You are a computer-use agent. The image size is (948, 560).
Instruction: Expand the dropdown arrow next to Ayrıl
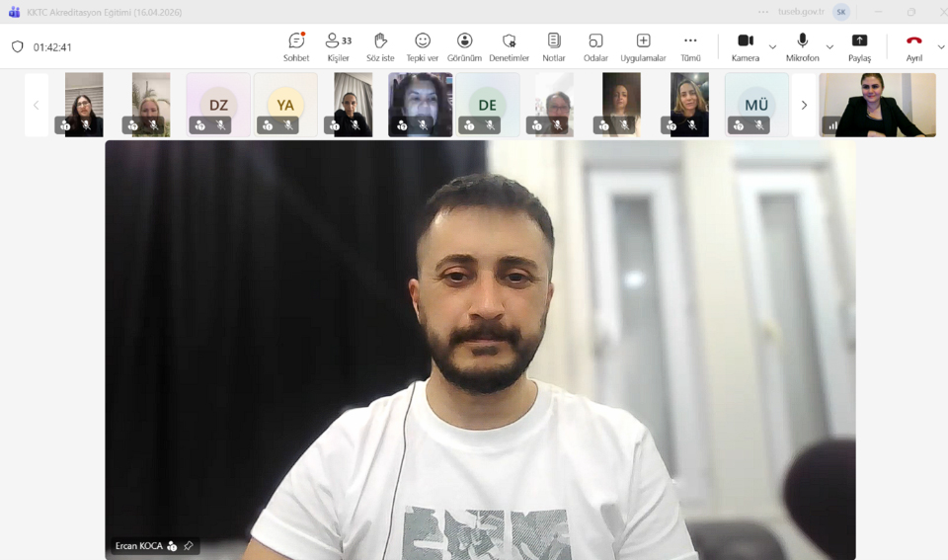[940, 47]
